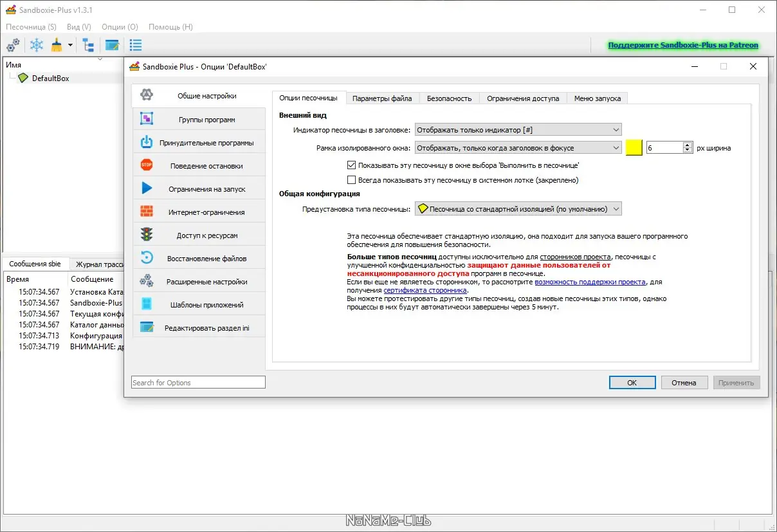Viewport: 777px width, 532px height.
Task: Open Принудительные программы sidebar section
Action: [x=199, y=143]
